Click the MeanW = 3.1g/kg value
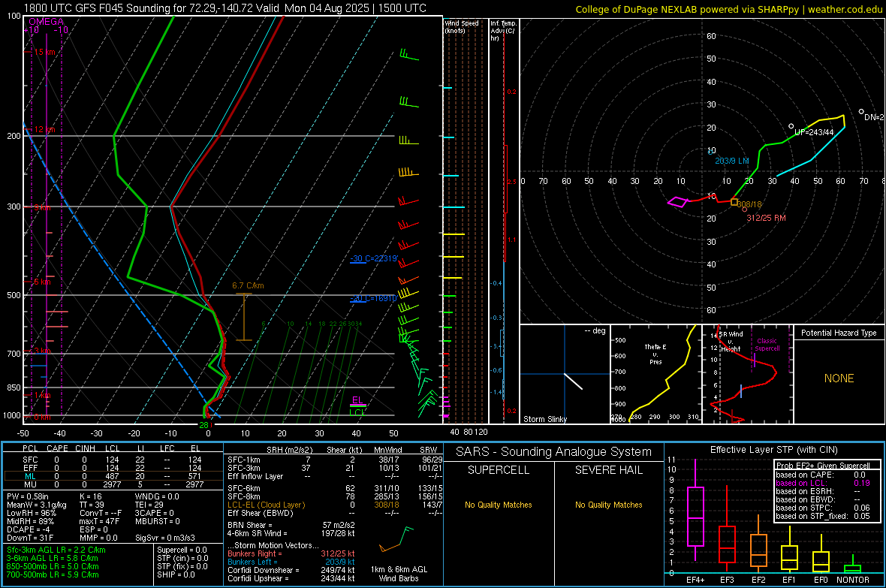886x588 pixels. [36, 505]
